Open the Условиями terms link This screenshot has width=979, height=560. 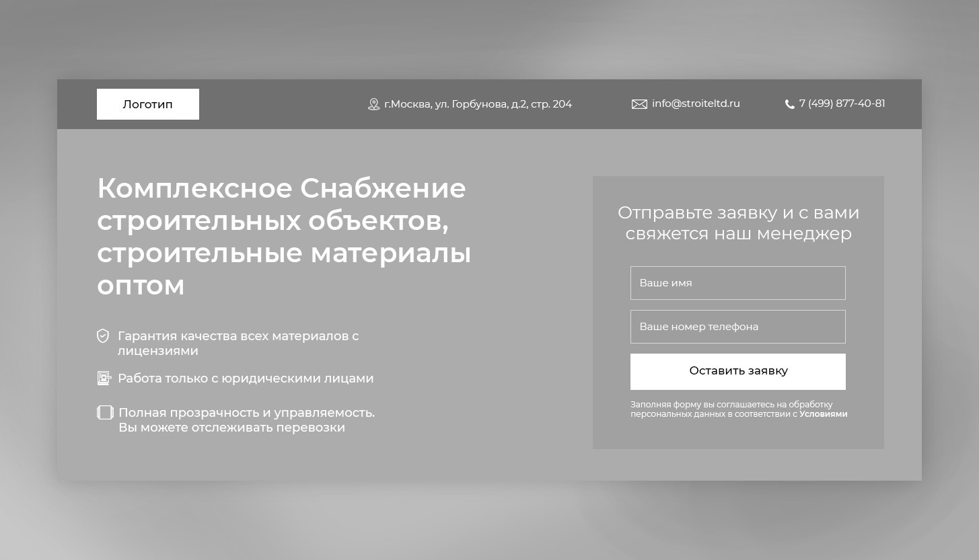pyautogui.click(x=824, y=414)
